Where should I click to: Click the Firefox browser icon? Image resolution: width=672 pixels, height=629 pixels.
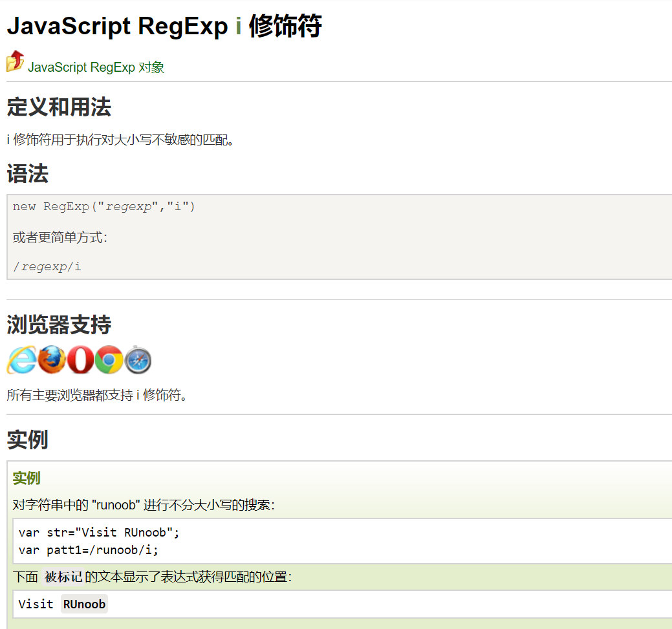click(52, 359)
